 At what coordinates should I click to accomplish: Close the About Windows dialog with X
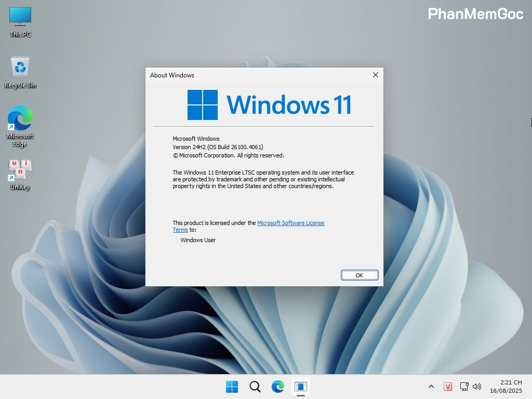[x=375, y=75]
